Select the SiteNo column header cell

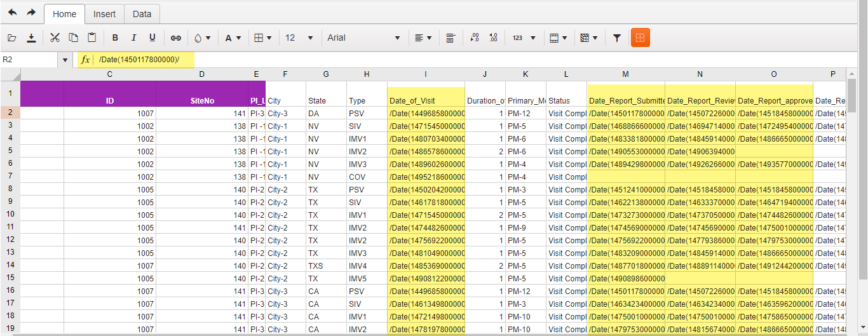(201, 100)
